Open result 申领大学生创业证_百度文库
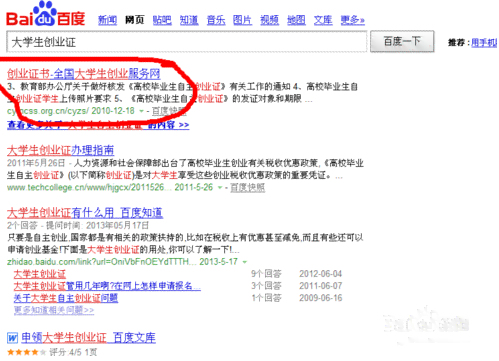Viewport: 499px width, 361px height. (88, 338)
